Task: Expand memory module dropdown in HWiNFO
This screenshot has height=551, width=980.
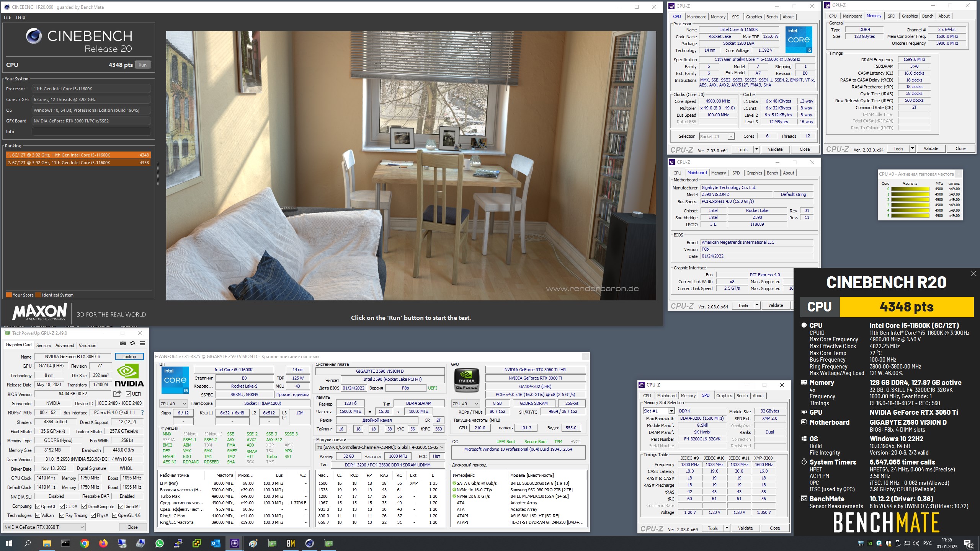Action: coord(380,447)
